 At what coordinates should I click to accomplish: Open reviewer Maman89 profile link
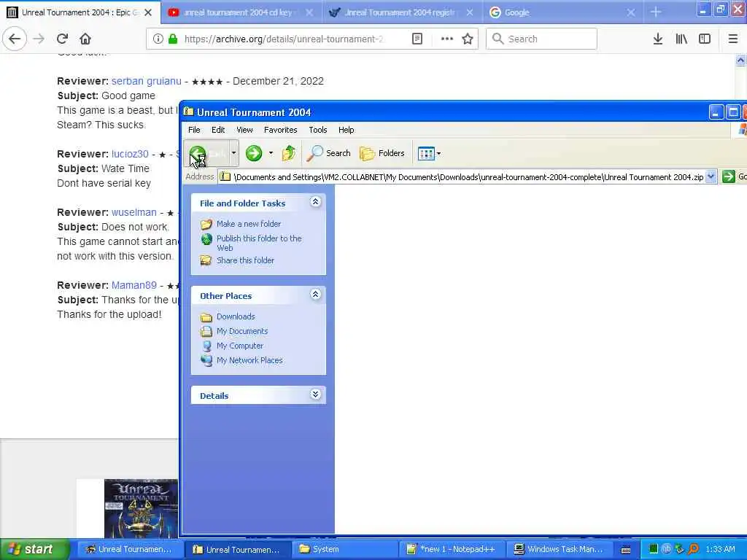134,285
